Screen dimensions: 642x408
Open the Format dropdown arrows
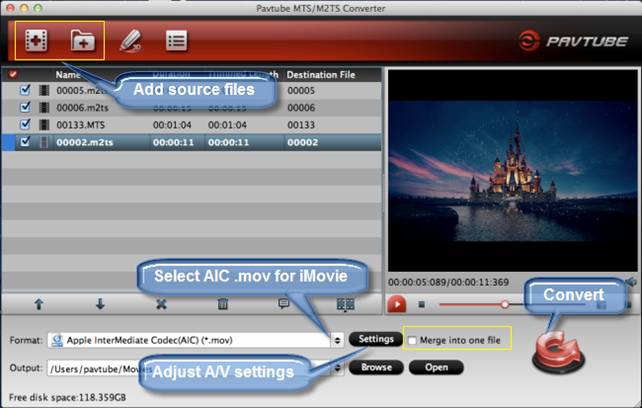pyautogui.click(x=337, y=340)
